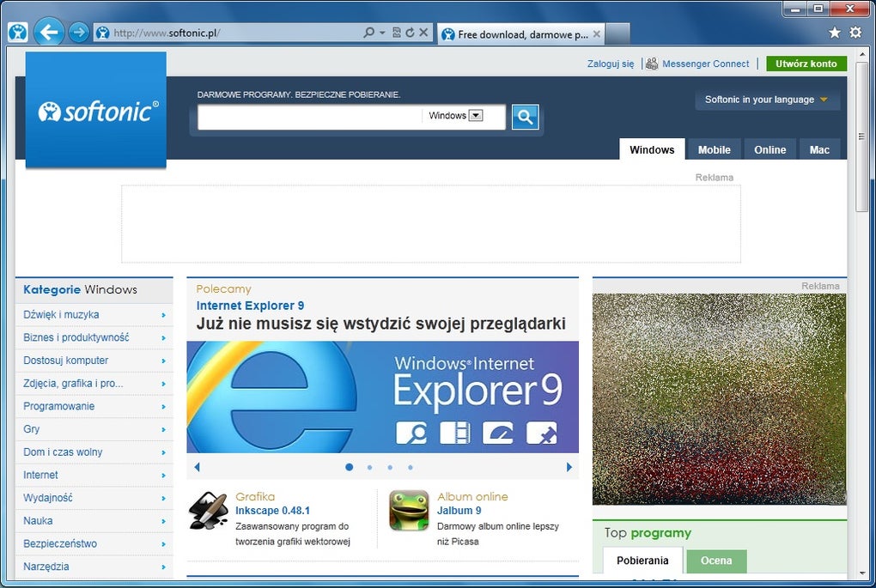Open the Bezpieczeństwo category

(x=60, y=543)
